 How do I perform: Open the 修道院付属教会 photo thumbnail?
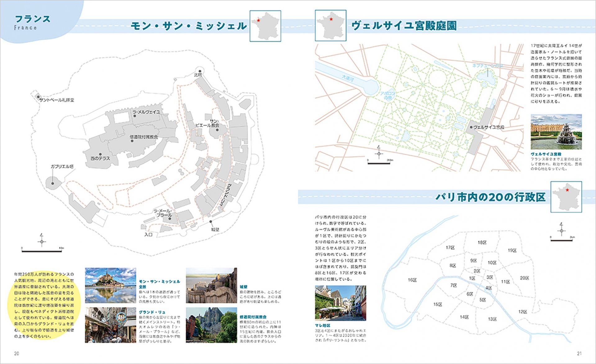[x=211, y=325]
